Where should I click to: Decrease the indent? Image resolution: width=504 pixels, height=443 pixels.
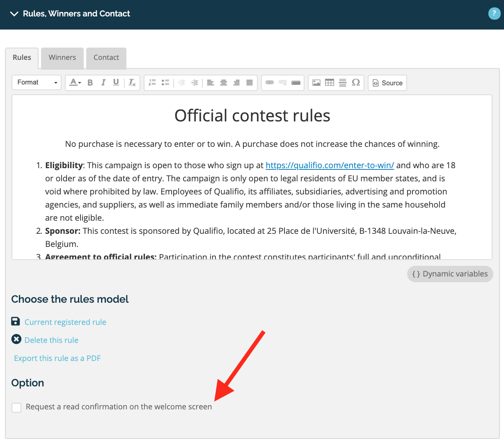181,82
